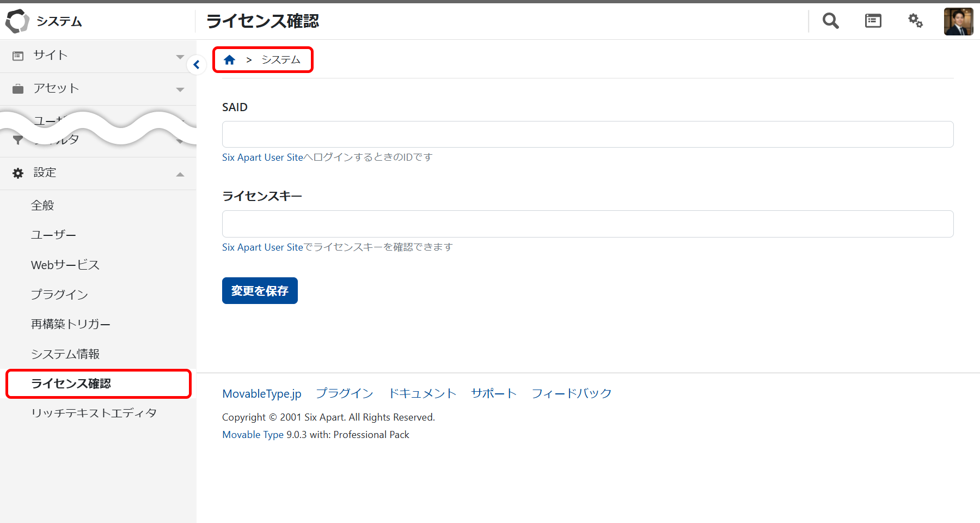The image size is (980, 523).
Task: Click the home icon in breadcrumb
Action: [229, 60]
